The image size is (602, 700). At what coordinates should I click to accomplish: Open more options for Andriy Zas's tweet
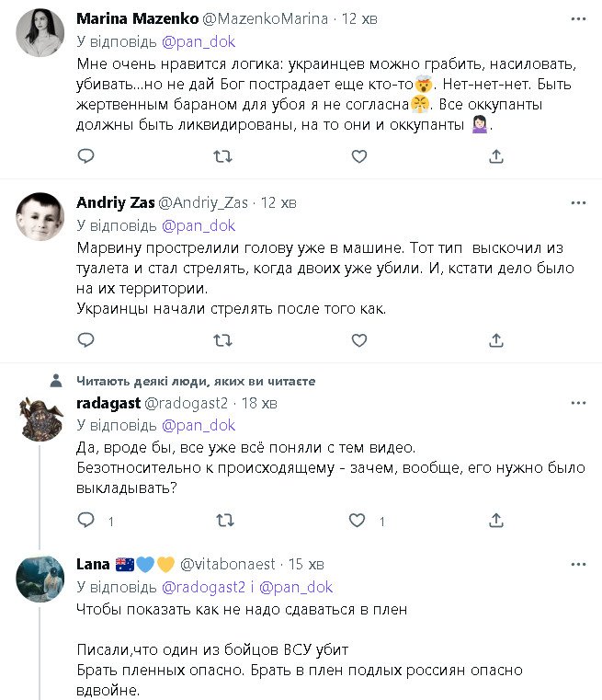(x=578, y=202)
